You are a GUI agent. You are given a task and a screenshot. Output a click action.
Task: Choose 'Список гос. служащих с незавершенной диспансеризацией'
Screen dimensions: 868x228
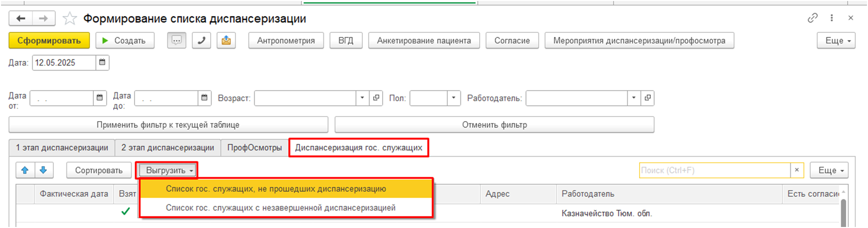(x=280, y=208)
